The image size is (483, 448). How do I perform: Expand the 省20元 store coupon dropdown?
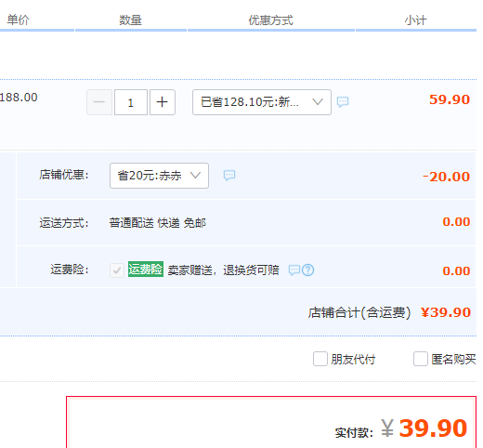(159, 176)
